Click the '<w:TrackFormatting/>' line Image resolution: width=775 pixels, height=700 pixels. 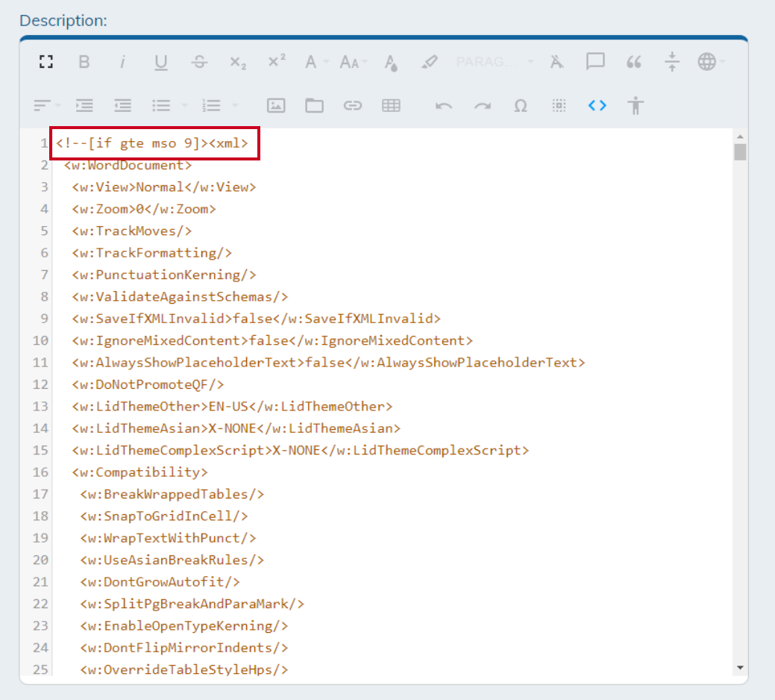pyautogui.click(x=151, y=253)
